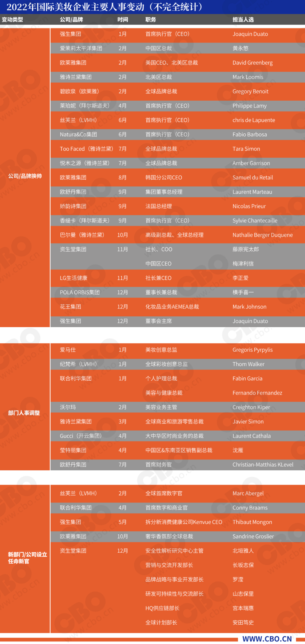
Task: Click the name "Thibaut Mongon"
Action: [x=252, y=522]
